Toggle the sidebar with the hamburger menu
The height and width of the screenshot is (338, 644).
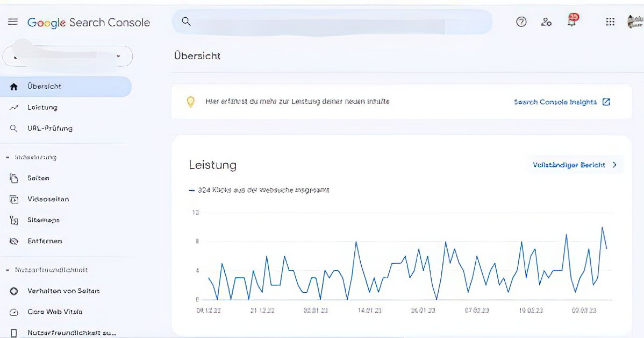[x=13, y=22]
